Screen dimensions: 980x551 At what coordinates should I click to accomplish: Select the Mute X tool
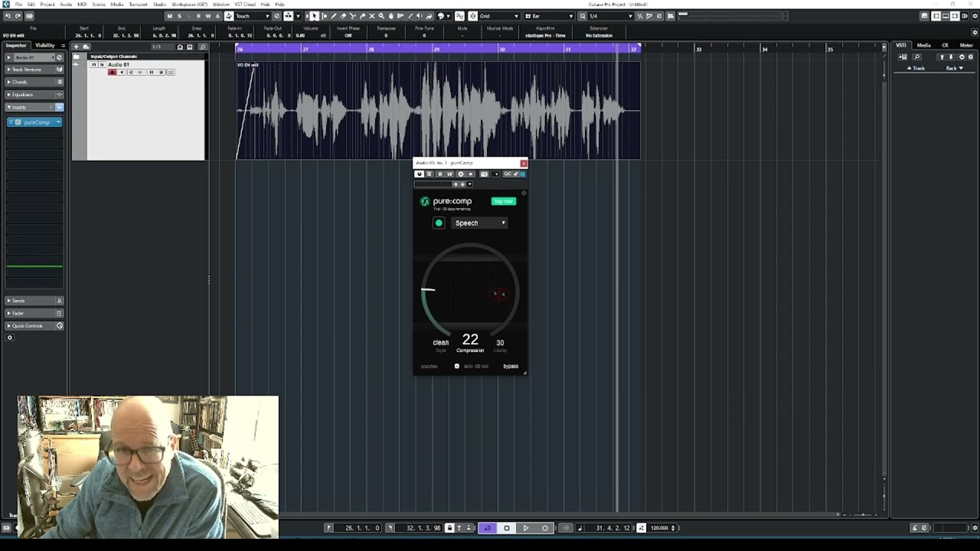[372, 16]
